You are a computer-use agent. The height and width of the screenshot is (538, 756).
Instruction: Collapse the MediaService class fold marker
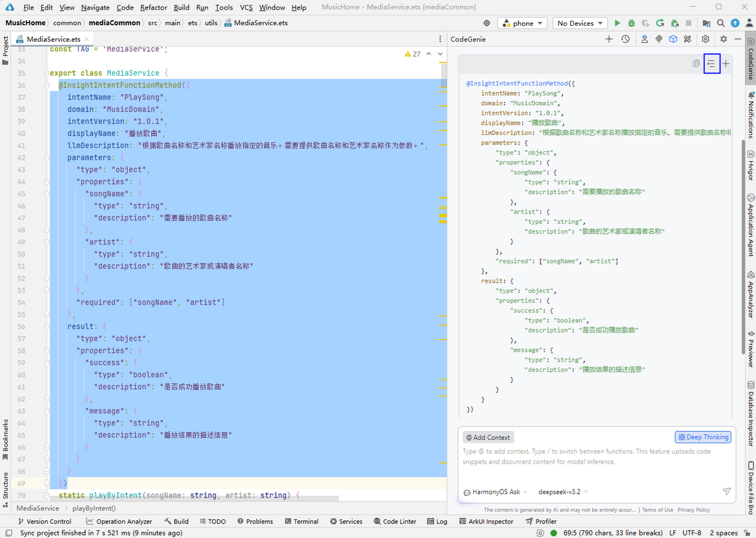(46, 73)
